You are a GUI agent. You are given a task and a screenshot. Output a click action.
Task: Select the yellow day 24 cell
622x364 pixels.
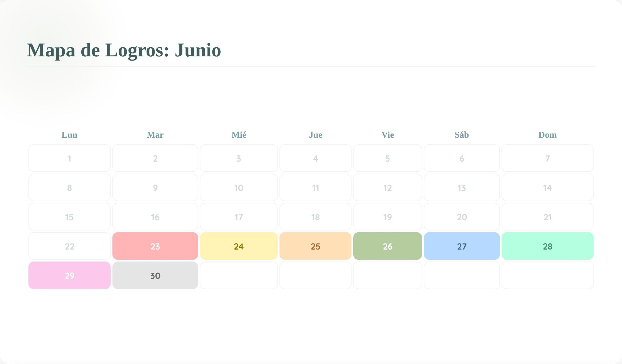[x=239, y=246]
